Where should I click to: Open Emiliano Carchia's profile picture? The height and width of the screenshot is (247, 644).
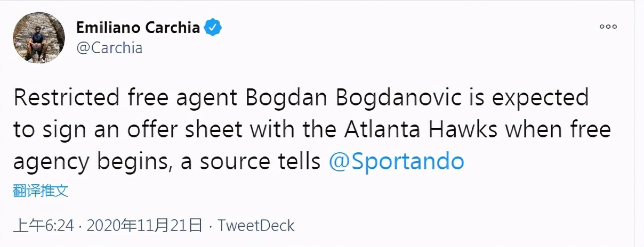(38, 37)
